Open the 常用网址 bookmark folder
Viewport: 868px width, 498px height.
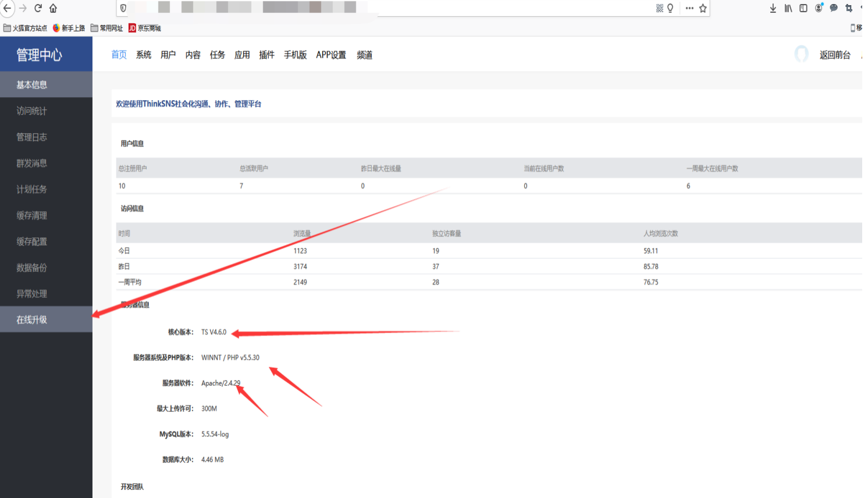click(x=106, y=28)
